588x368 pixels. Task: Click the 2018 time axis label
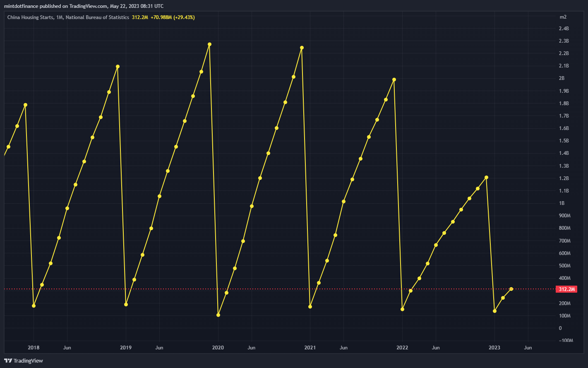[x=34, y=348]
